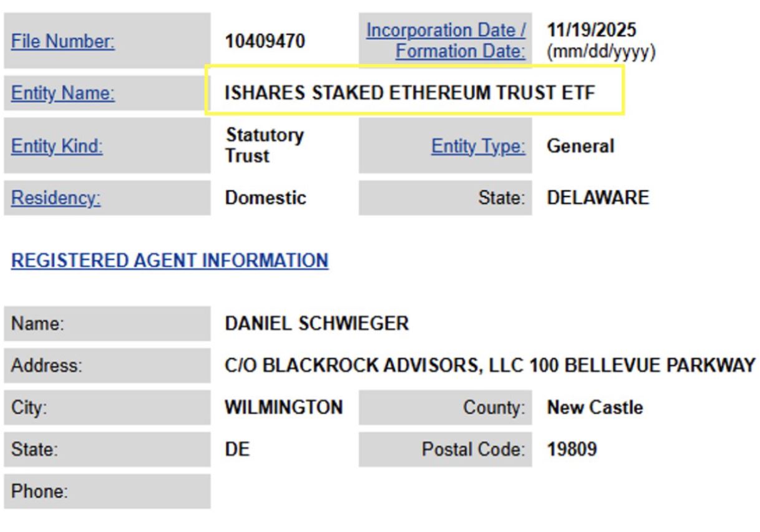Click the Phone field label

coord(39,491)
